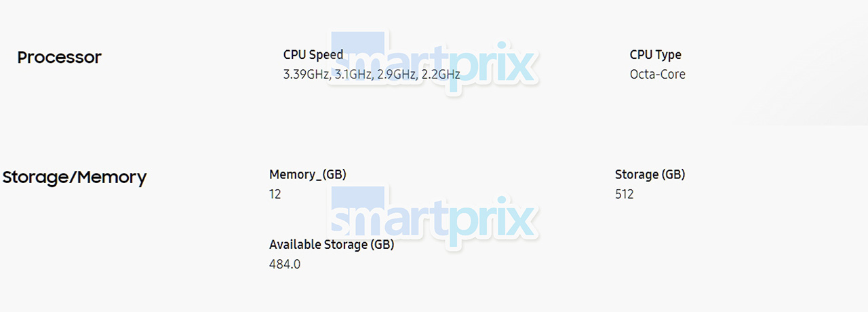Select the available storage value 484.0

285,264
